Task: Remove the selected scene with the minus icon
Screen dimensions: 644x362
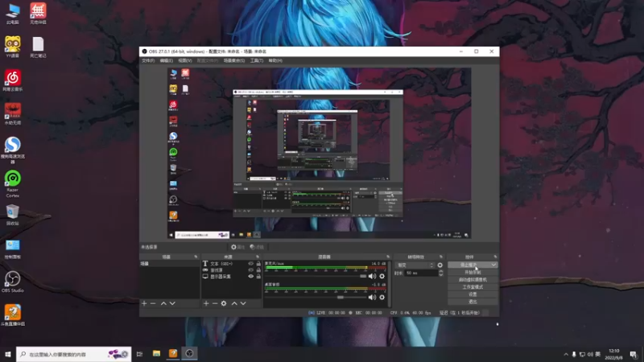Action: pyautogui.click(x=153, y=303)
